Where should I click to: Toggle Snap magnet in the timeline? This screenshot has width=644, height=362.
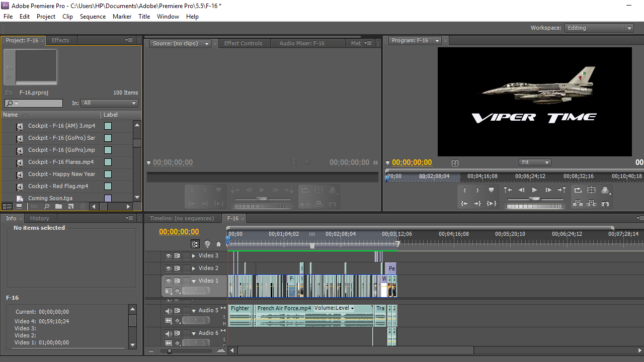[x=195, y=244]
